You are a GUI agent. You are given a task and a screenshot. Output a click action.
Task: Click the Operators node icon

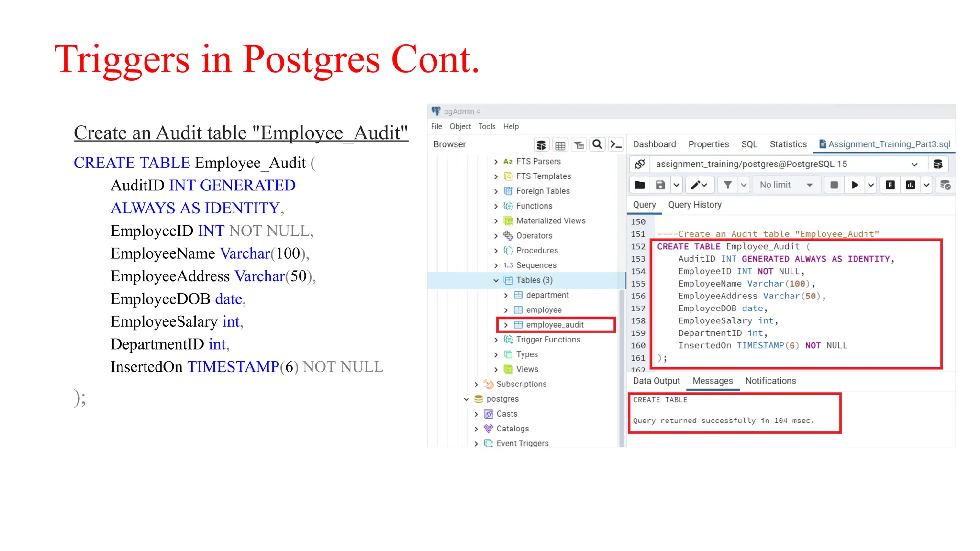click(x=508, y=235)
